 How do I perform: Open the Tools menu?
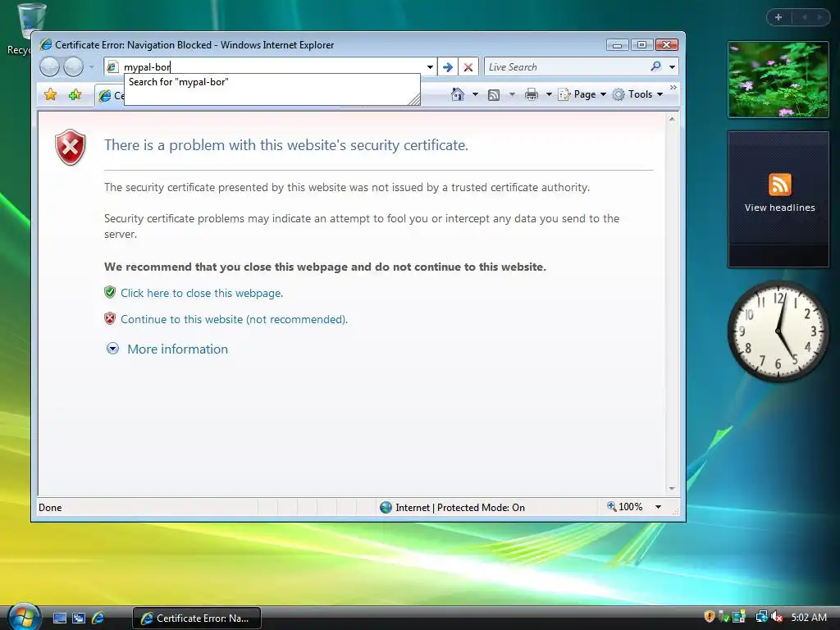coord(637,94)
